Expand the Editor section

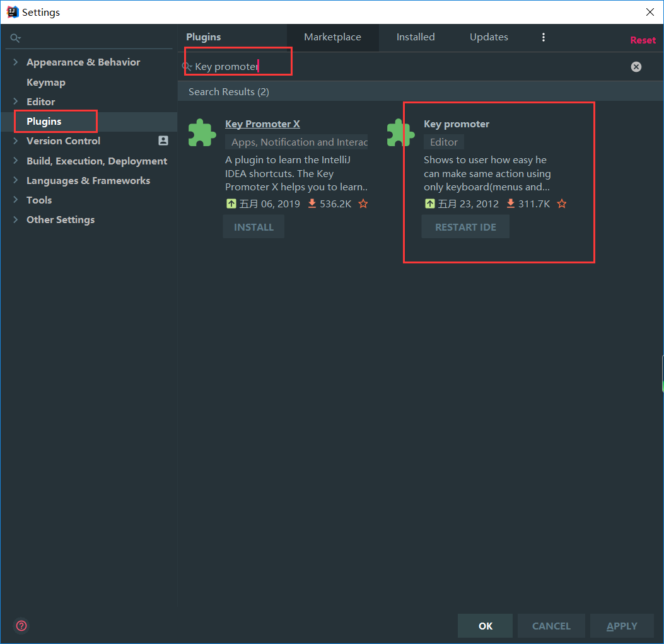tap(16, 101)
